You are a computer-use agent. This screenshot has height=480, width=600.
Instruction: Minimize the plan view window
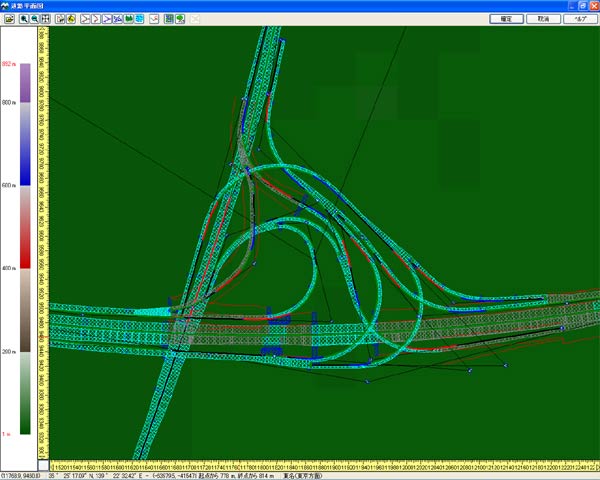(x=572, y=6)
